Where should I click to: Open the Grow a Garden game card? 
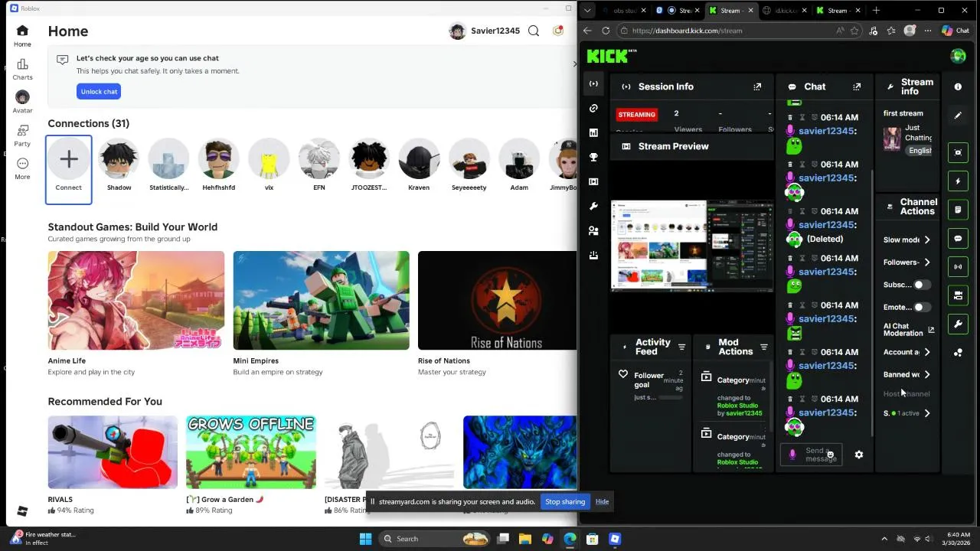(251, 465)
